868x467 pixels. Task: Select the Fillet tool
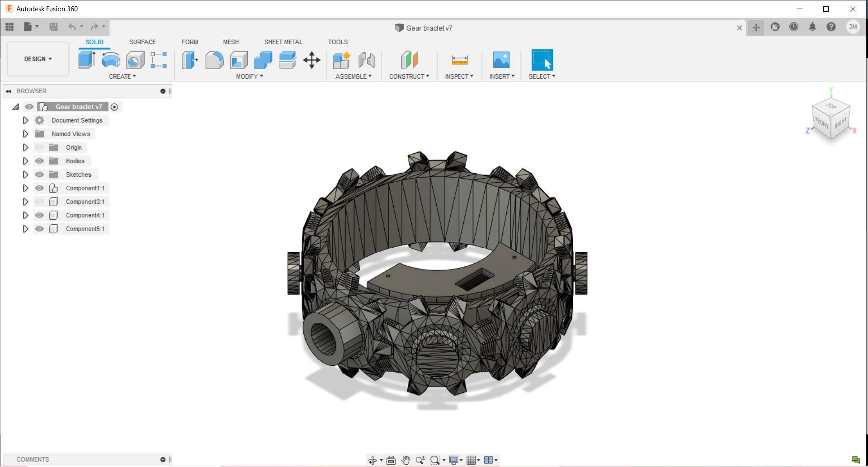214,60
